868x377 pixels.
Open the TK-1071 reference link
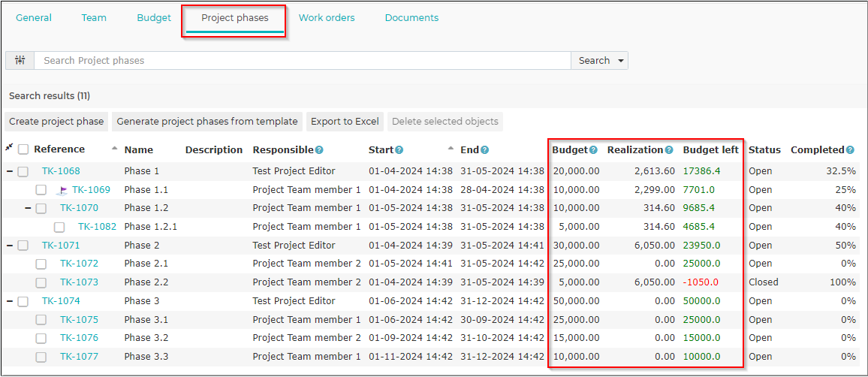[61, 246]
